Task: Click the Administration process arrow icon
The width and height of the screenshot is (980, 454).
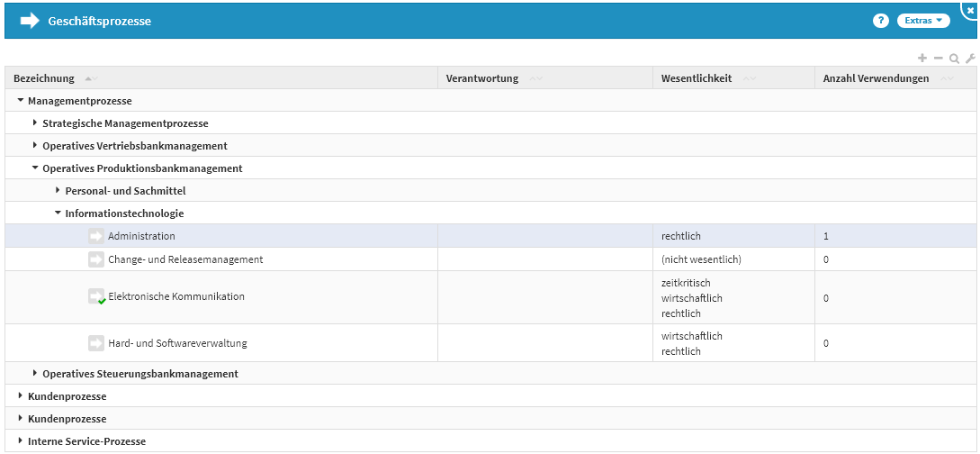Action: point(96,236)
